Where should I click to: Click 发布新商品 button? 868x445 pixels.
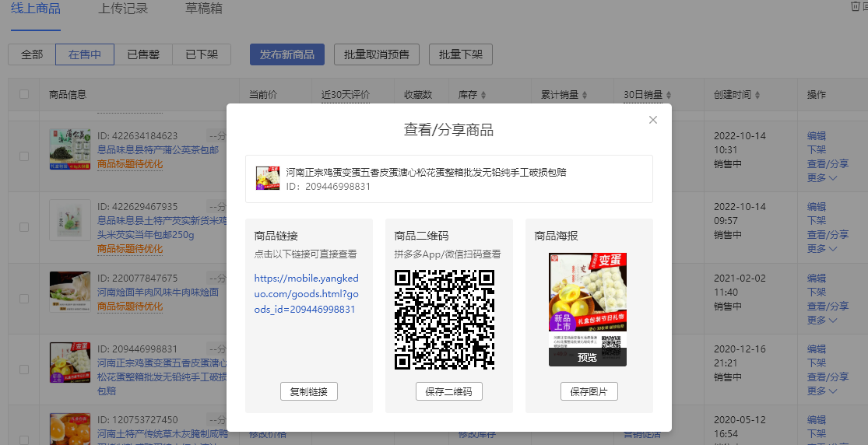click(286, 54)
